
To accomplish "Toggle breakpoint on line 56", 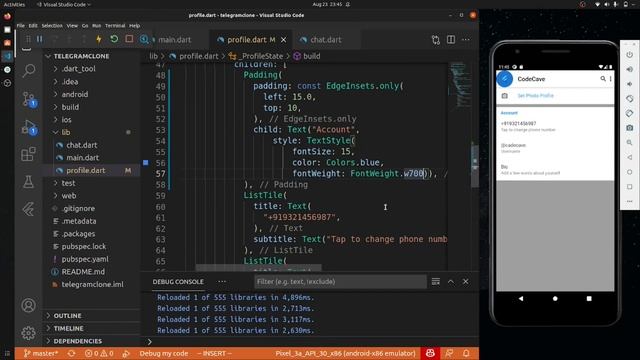I will tap(146, 162).
